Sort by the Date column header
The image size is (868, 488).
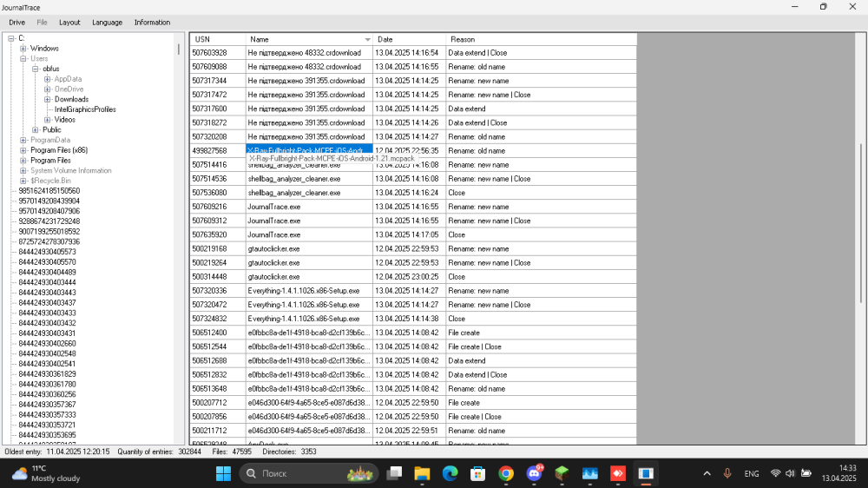tap(409, 39)
